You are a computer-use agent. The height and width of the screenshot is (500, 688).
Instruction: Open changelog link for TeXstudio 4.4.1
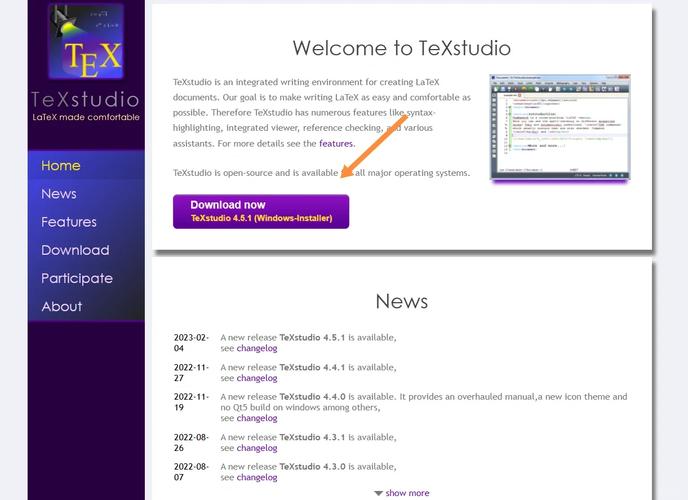coord(257,378)
